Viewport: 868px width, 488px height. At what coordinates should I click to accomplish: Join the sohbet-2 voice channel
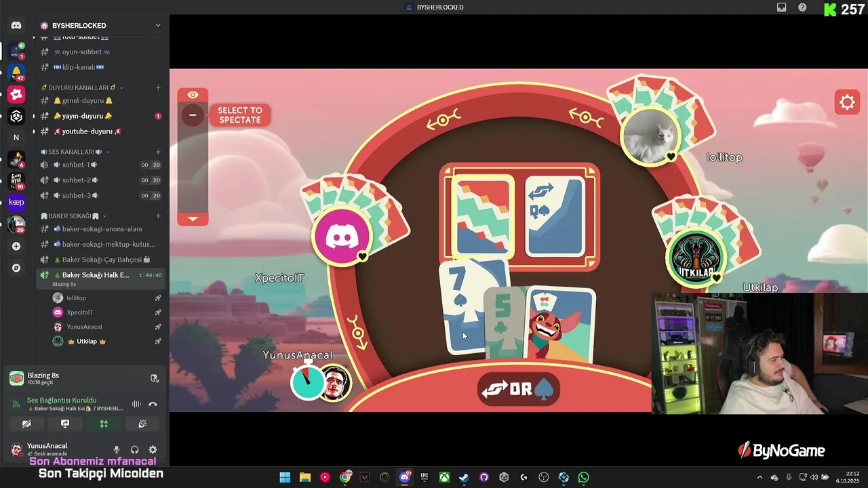coord(100,180)
